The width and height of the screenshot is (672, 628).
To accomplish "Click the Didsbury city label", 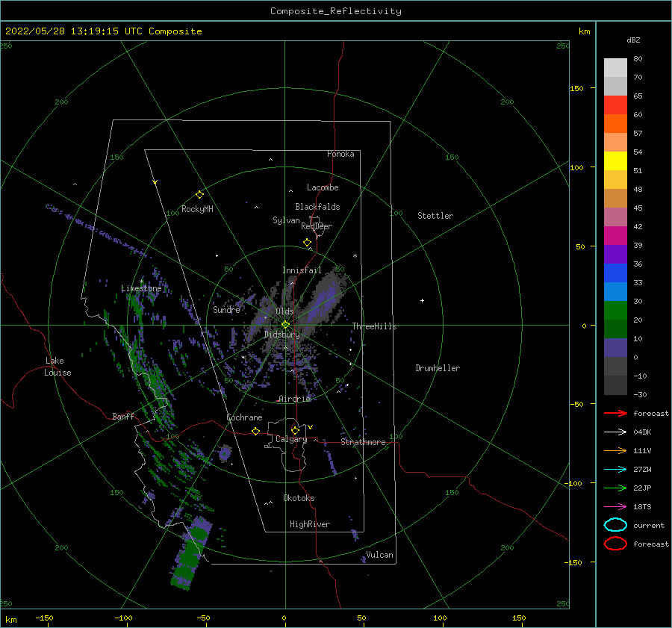I will coord(282,335).
